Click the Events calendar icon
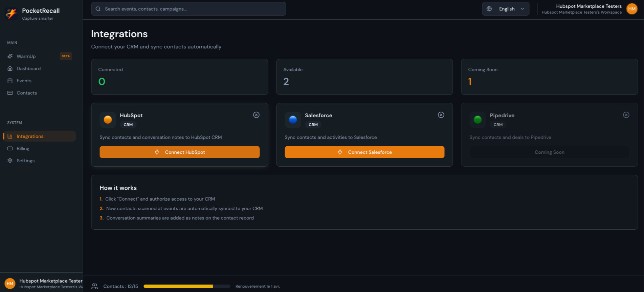Screen dimensions: 644x292 (10, 81)
